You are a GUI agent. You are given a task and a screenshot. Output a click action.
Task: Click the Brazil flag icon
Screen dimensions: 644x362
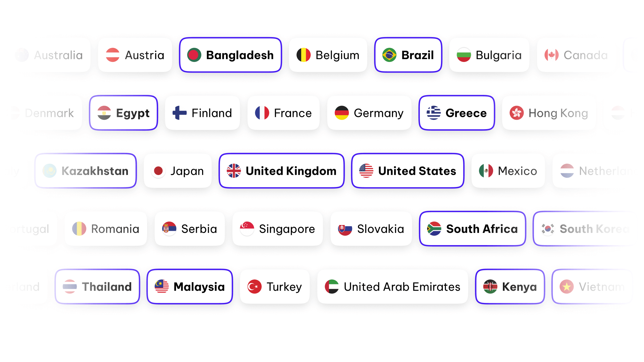point(389,55)
